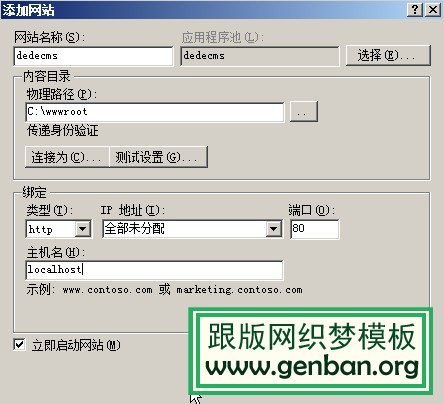Click the 添加网站 title bar
444x404 pixels.
[x=203, y=10]
